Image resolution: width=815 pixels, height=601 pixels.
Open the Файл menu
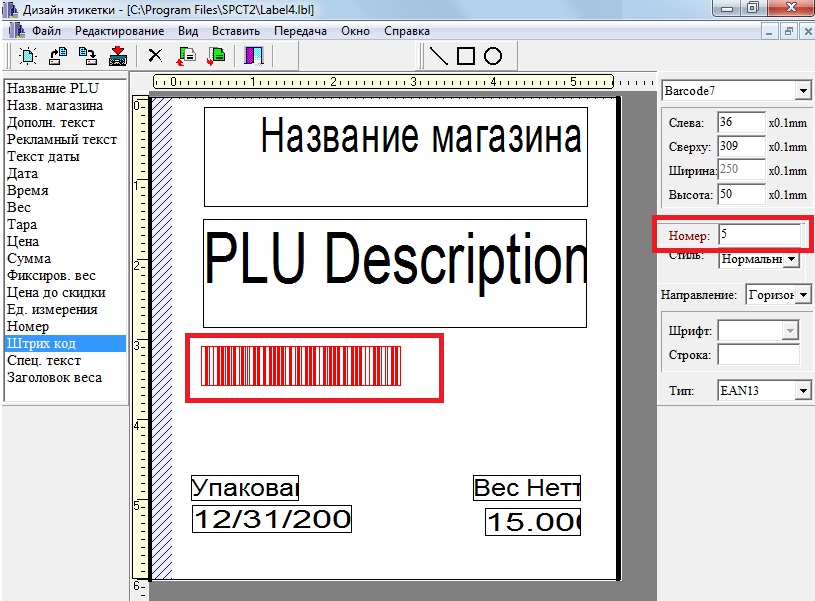coord(46,31)
